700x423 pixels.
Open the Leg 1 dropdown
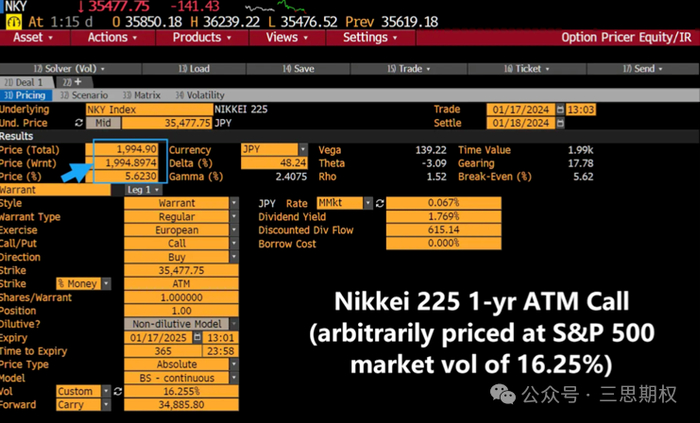click(x=143, y=190)
